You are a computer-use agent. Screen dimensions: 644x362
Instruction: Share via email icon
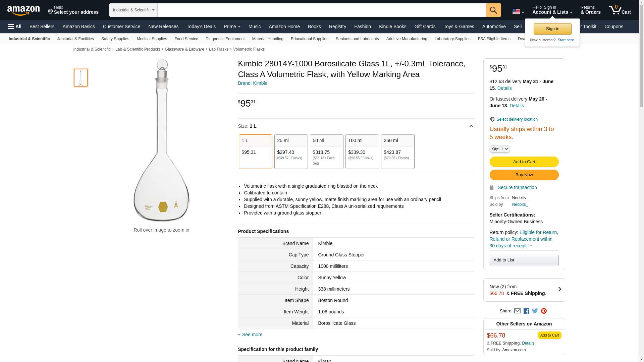517,311
